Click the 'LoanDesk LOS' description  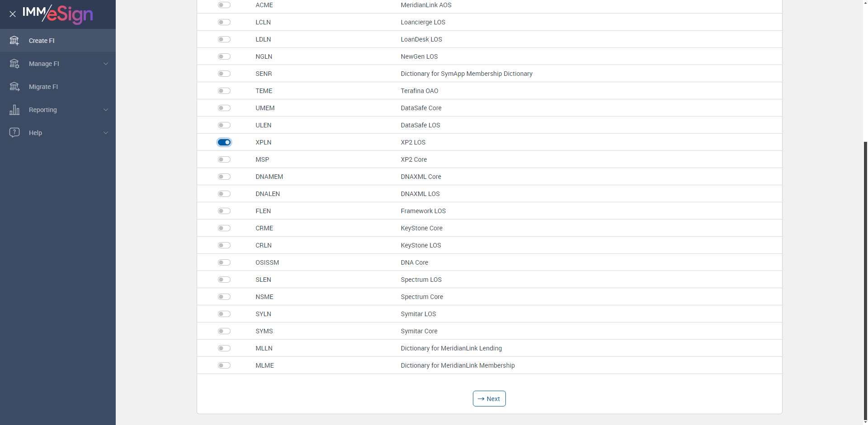coord(421,39)
